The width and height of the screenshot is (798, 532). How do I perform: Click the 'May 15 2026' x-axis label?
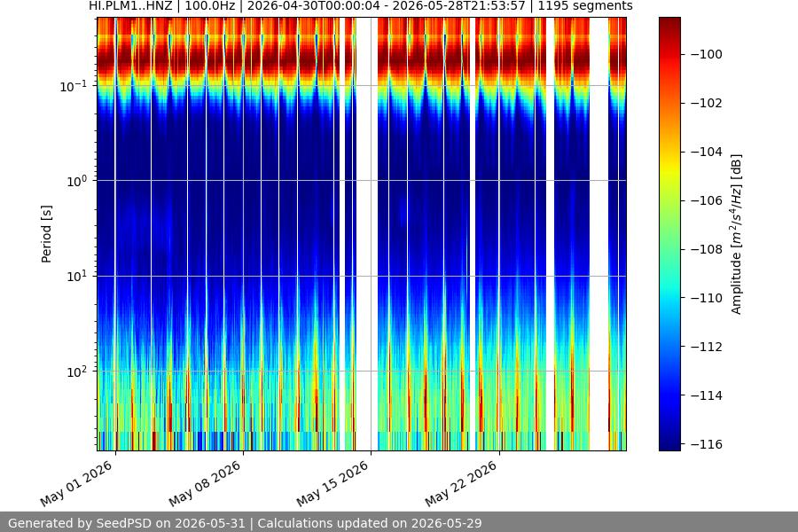[x=332, y=483]
